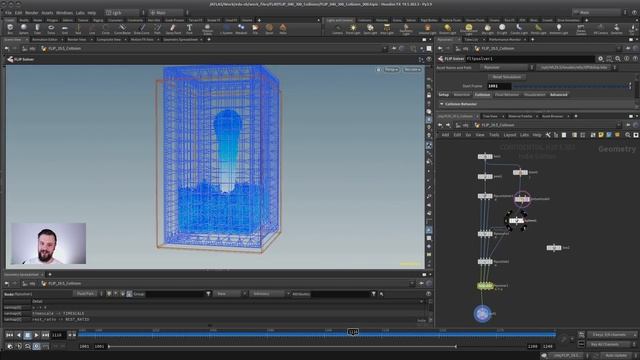This screenshot has height=360, width=640.
Task: Select the Tube shelf tool
Action: (37, 29)
